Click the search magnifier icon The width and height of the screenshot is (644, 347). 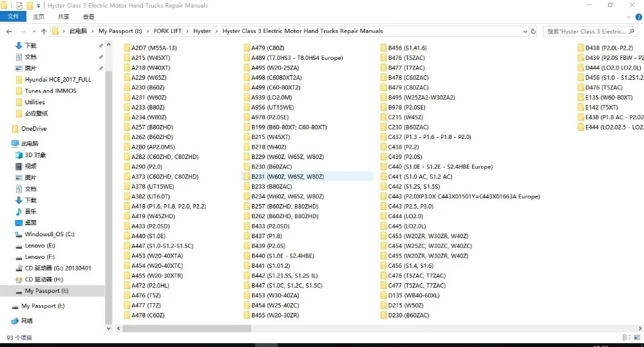tap(631, 31)
